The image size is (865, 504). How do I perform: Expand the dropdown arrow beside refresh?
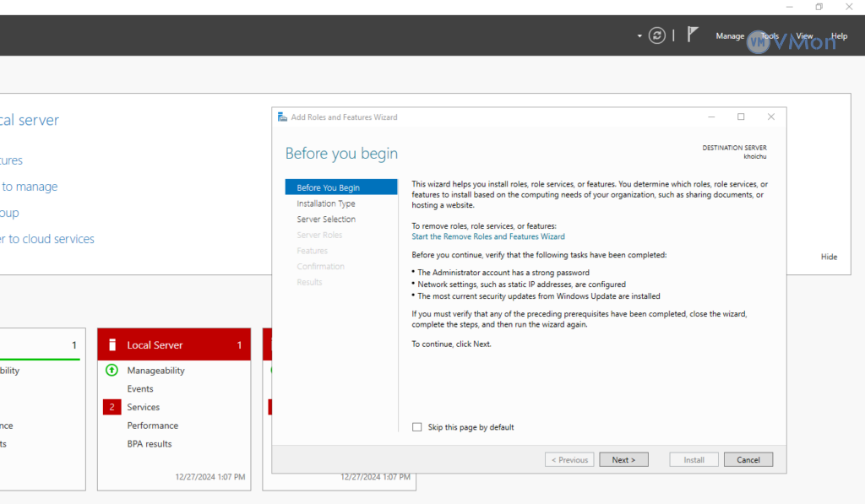point(639,36)
